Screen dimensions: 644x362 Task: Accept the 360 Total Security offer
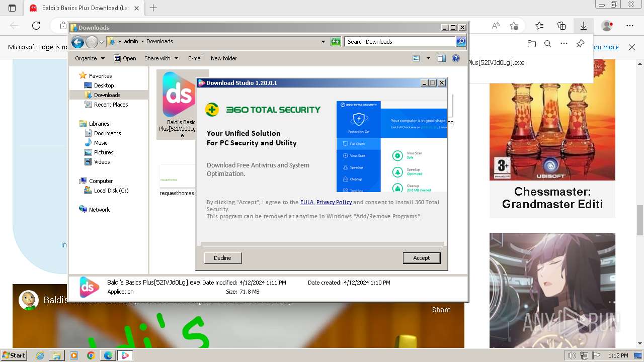coord(422,258)
